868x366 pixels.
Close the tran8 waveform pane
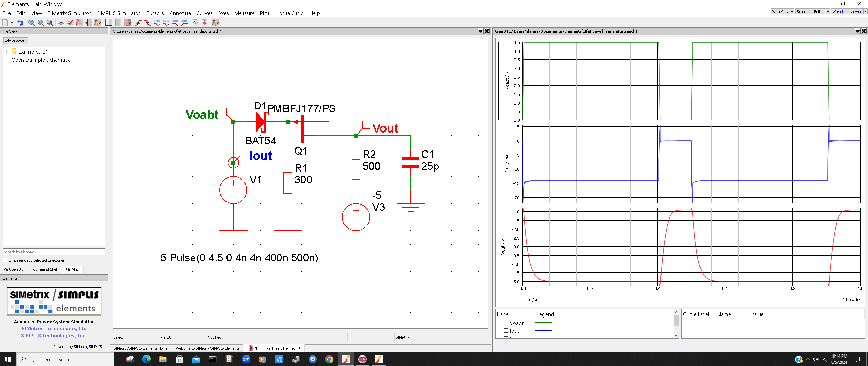[x=864, y=31]
